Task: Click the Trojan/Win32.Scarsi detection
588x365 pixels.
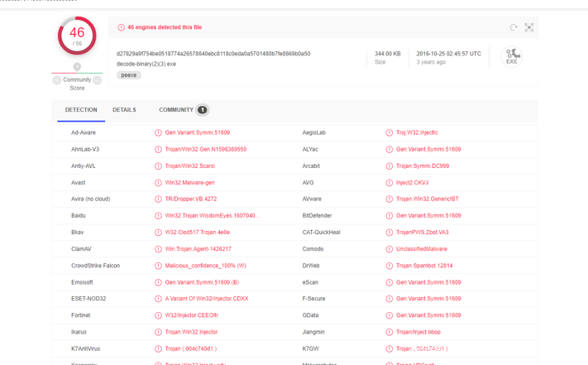Action: [x=190, y=166]
